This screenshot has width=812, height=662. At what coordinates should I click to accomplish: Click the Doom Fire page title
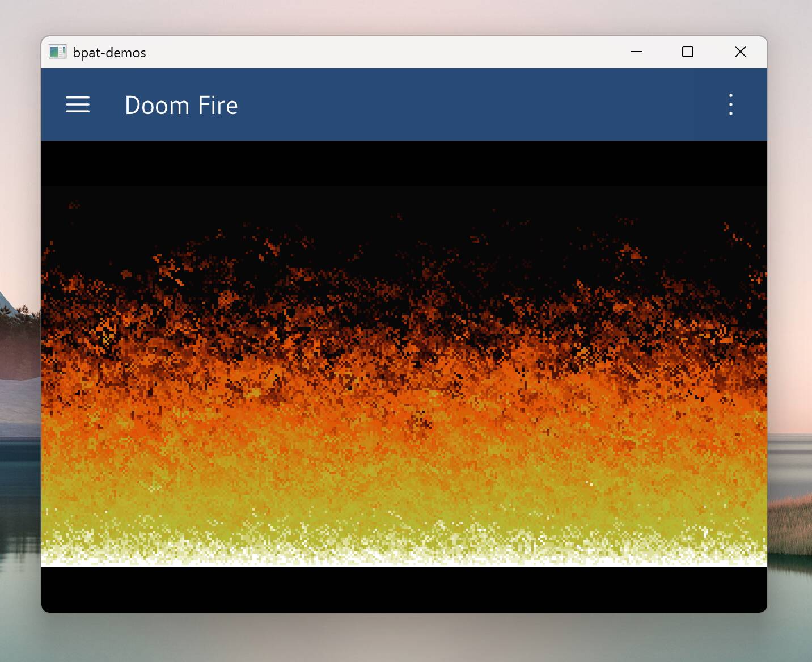tap(181, 106)
